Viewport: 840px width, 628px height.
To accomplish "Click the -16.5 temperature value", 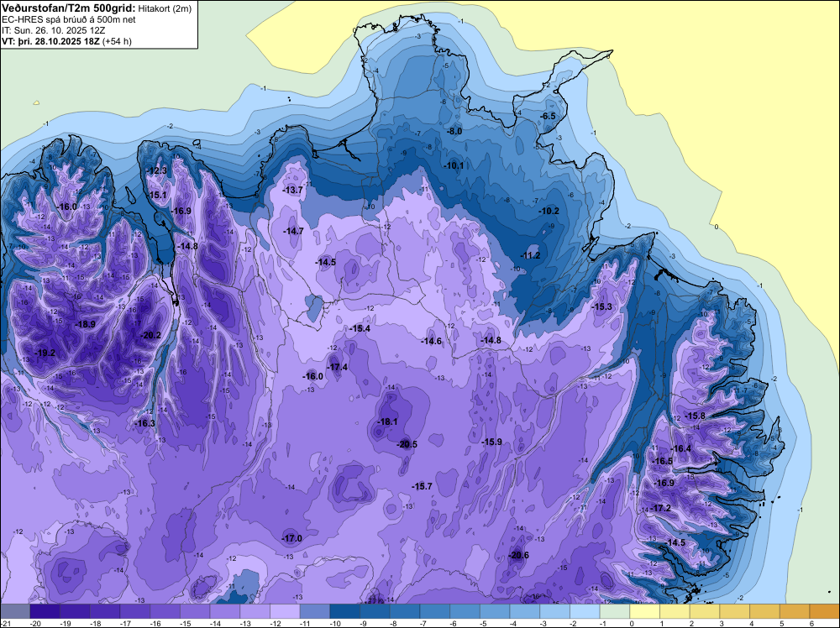I will [662, 462].
